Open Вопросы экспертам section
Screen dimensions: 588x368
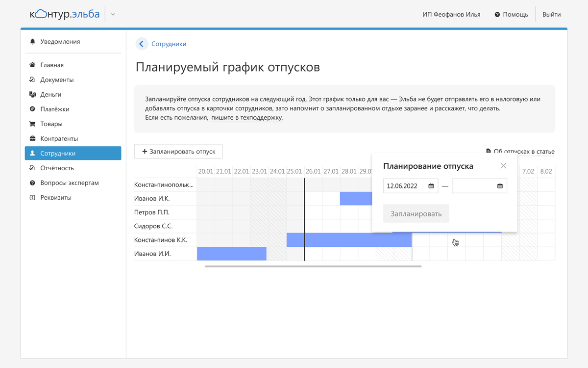pyautogui.click(x=70, y=183)
